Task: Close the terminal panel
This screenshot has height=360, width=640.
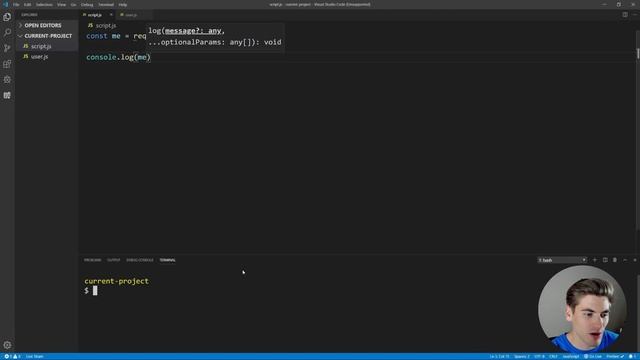Action: [635, 260]
